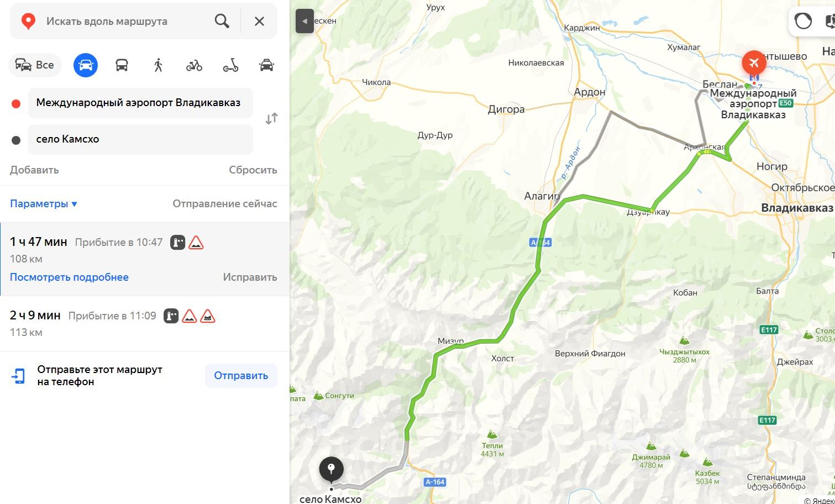This screenshot has width=835, height=504.
Task: Choose the walking route mode
Action: click(x=158, y=65)
